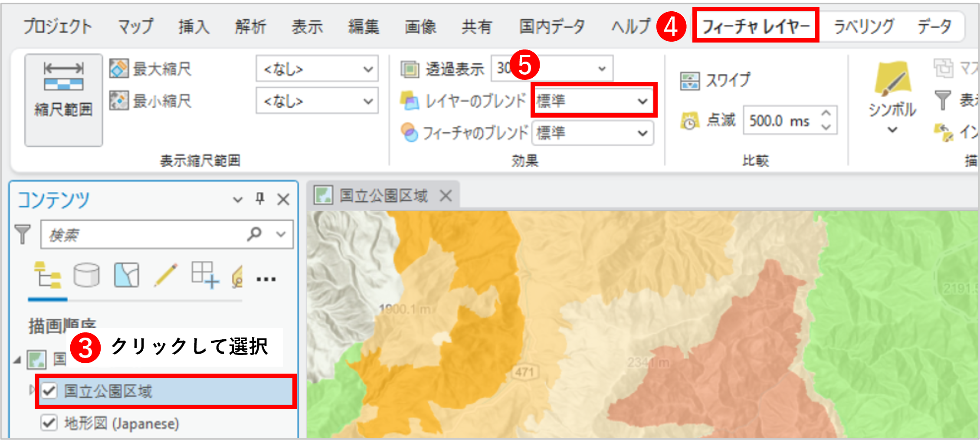The height and width of the screenshot is (440, 980).
Task: Increase the 点滅 flicker interval value
Action: point(826,113)
